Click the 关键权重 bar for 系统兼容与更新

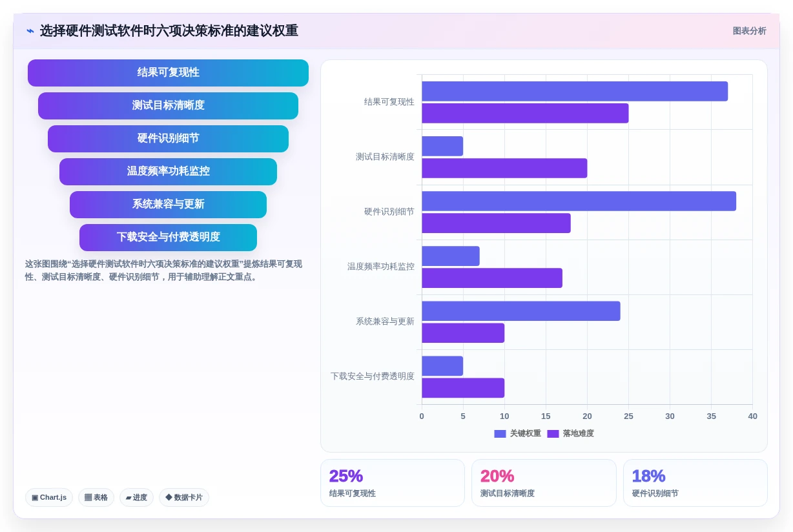pos(521,311)
